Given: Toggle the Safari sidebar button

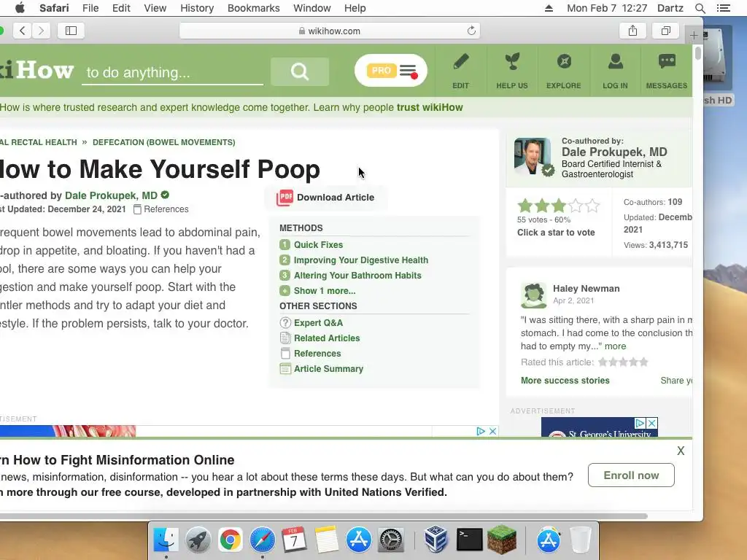Looking at the screenshot, I should [71, 31].
